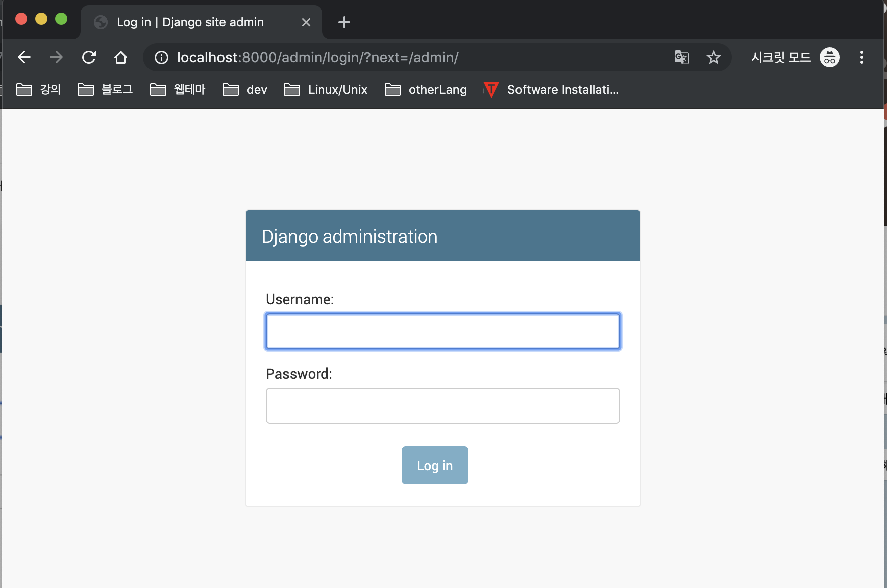Click the incognito mode icon
Screen dimensions: 887x588
pyautogui.click(x=830, y=57)
